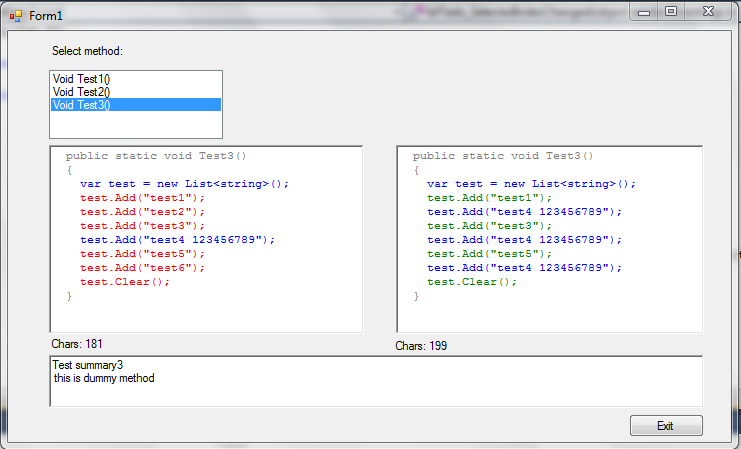
Task: Click green test.Clear() line in right pane
Action: coord(472,282)
